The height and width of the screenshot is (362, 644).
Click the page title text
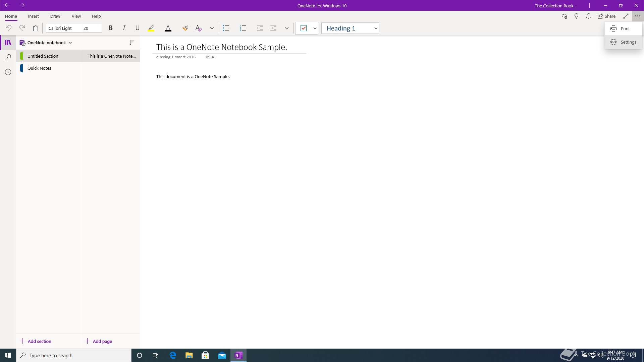point(222,47)
